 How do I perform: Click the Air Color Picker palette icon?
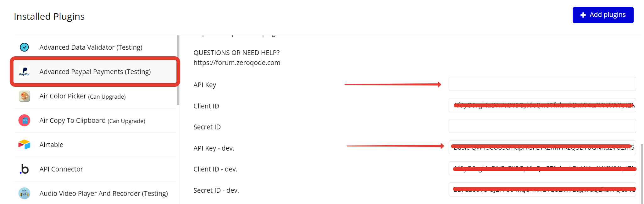pyautogui.click(x=24, y=96)
